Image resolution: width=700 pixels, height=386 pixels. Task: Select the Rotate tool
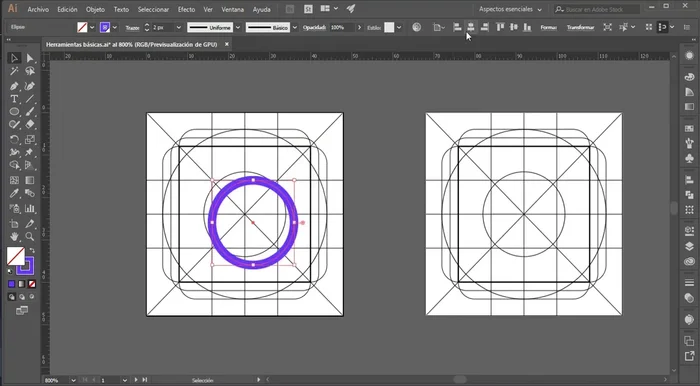(14, 139)
